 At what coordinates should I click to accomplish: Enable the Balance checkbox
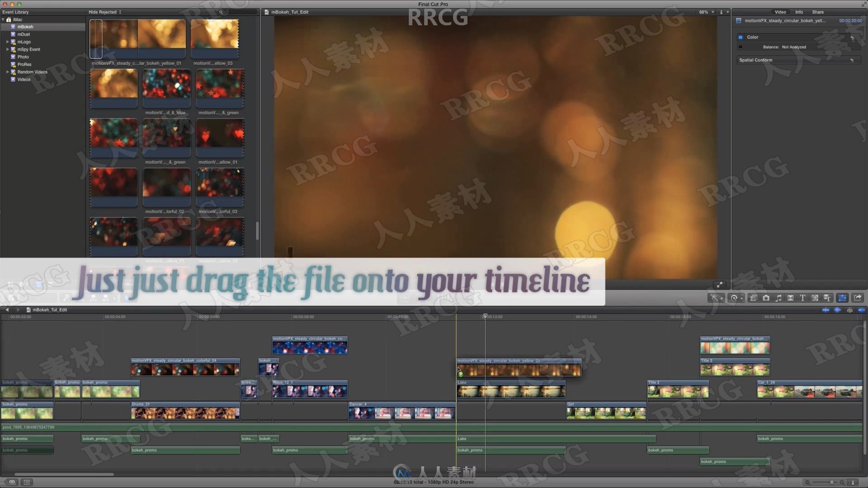pos(741,47)
